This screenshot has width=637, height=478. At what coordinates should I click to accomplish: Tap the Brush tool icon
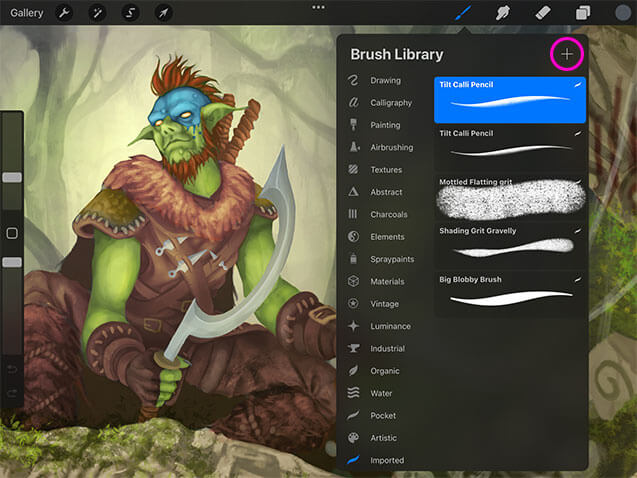tap(464, 13)
